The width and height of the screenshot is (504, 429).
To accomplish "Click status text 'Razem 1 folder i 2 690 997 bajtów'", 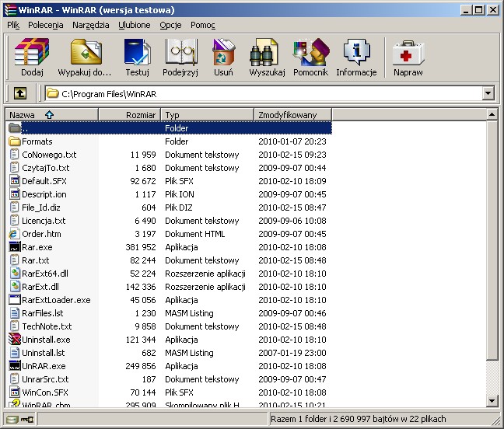I will pyautogui.click(x=335, y=419).
